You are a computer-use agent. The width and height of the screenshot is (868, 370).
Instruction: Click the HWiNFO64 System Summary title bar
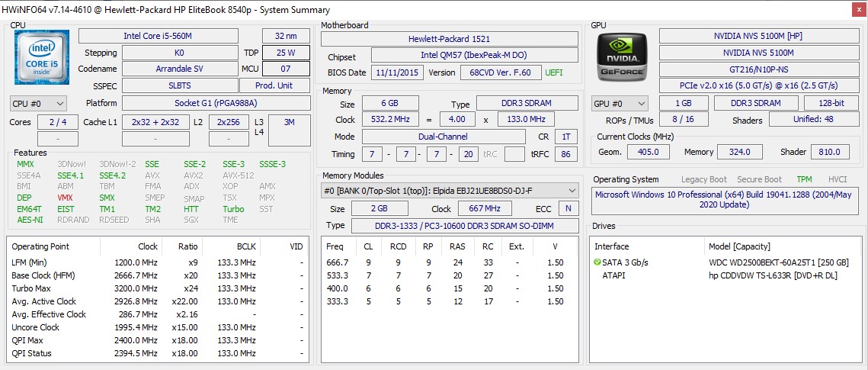(x=434, y=9)
